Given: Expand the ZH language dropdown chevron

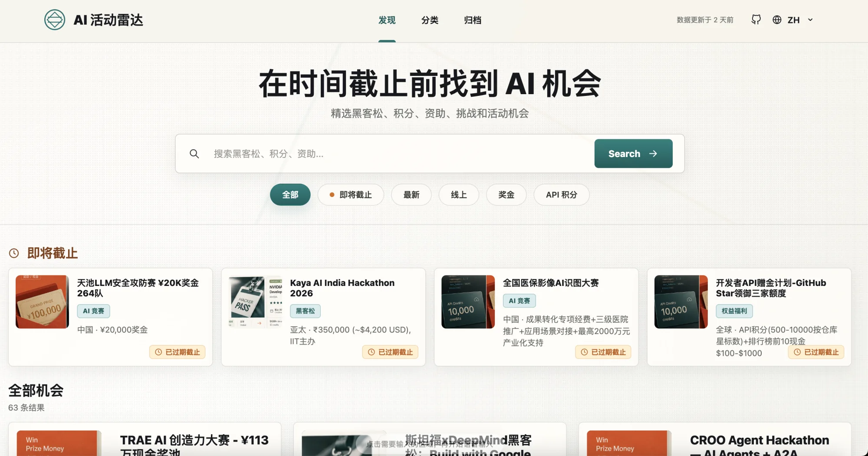Looking at the screenshot, I should click(x=810, y=20).
